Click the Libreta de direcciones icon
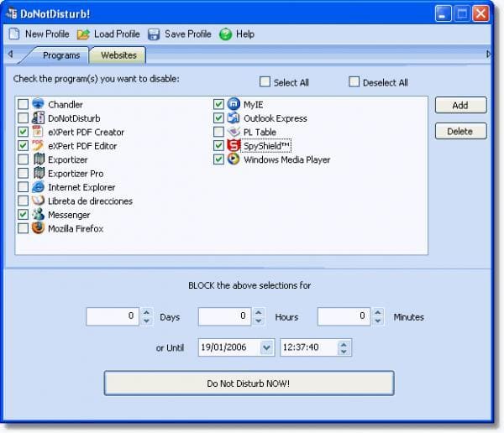 click(39, 201)
